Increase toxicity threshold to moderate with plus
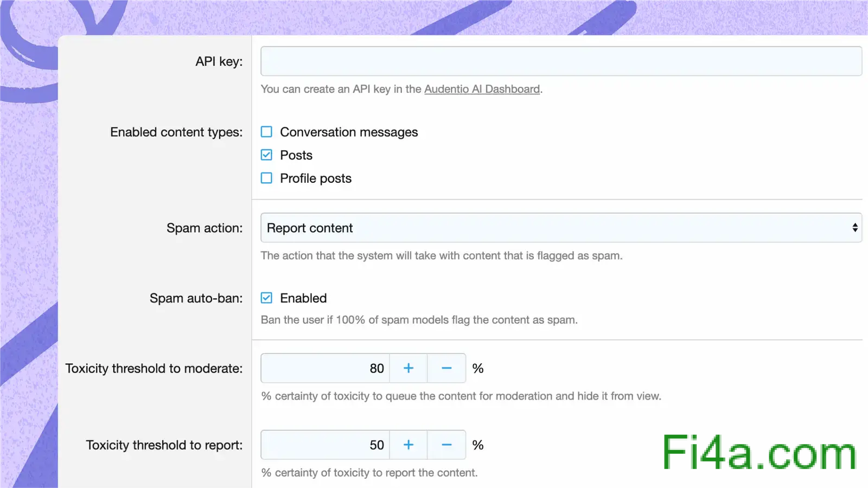Image resolution: width=868 pixels, height=488 pixels. [x=409, y=368]
